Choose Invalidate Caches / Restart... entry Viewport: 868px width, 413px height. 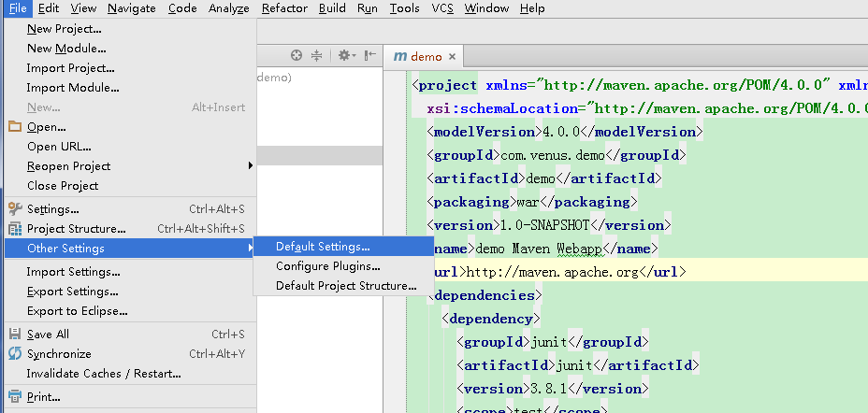pyautogui.click(x=131, y=373)
